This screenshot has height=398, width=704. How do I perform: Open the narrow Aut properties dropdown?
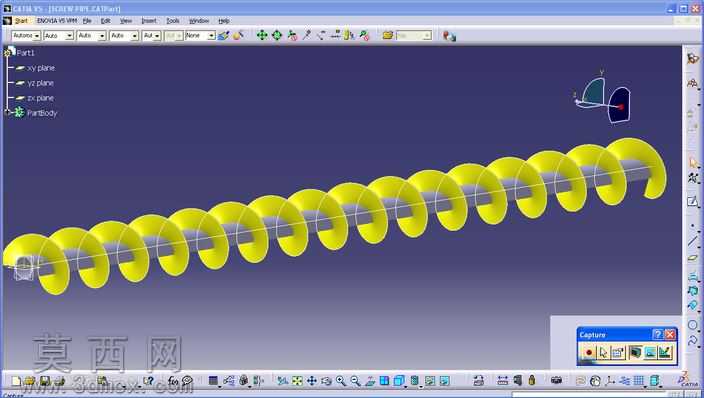coord(151,35)
